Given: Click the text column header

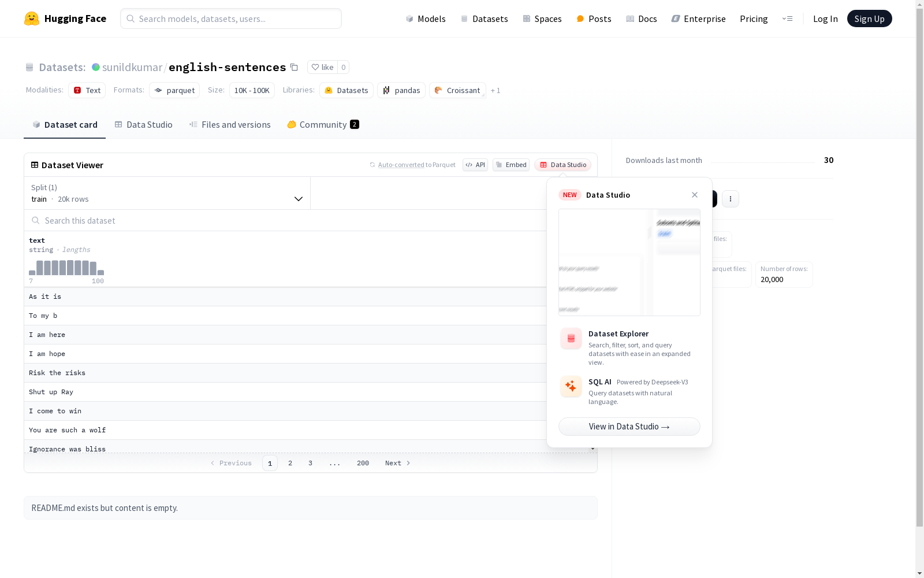Looking at the screenshot, I should pyautogui.click(x=37, y=240).
